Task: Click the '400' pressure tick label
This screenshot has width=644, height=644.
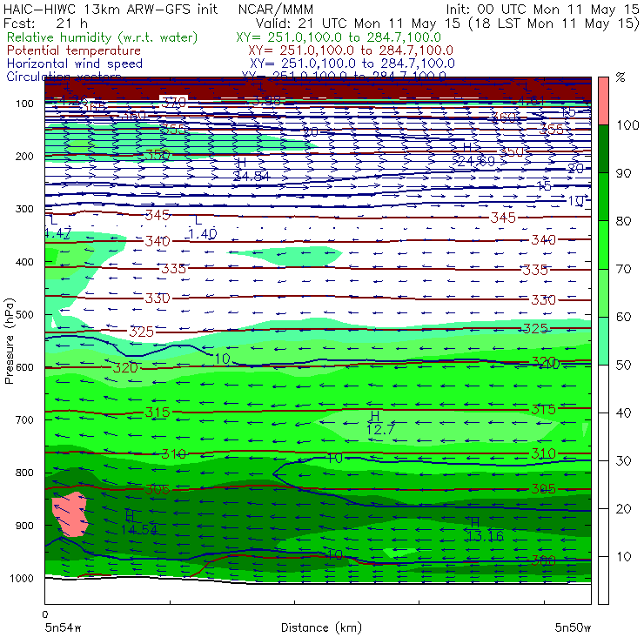Action: coord(24,262)
